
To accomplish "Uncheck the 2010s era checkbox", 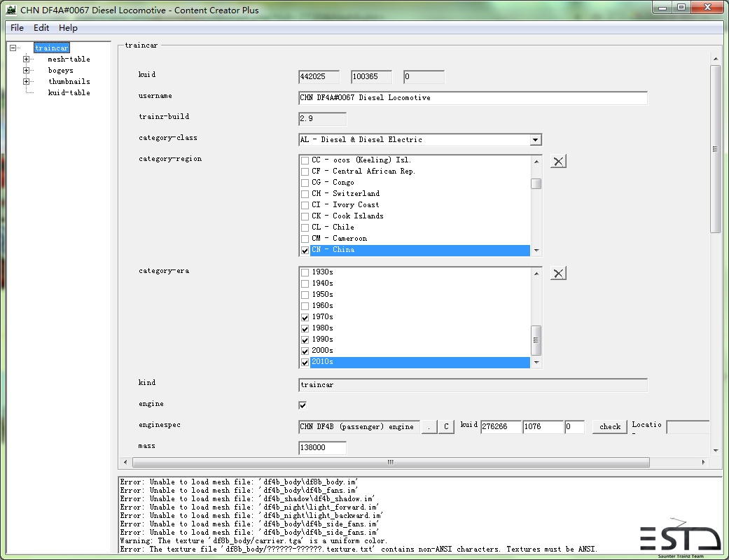I will (305, 362).
